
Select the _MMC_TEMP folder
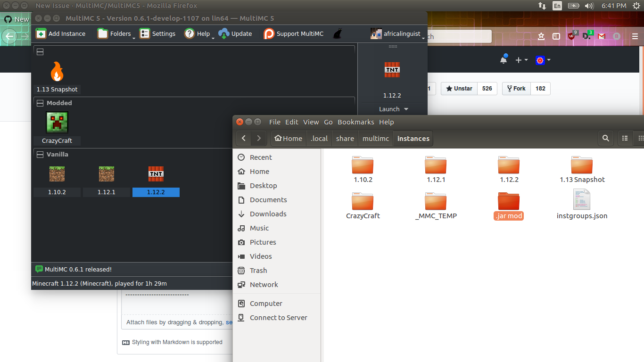click(436, 206)
